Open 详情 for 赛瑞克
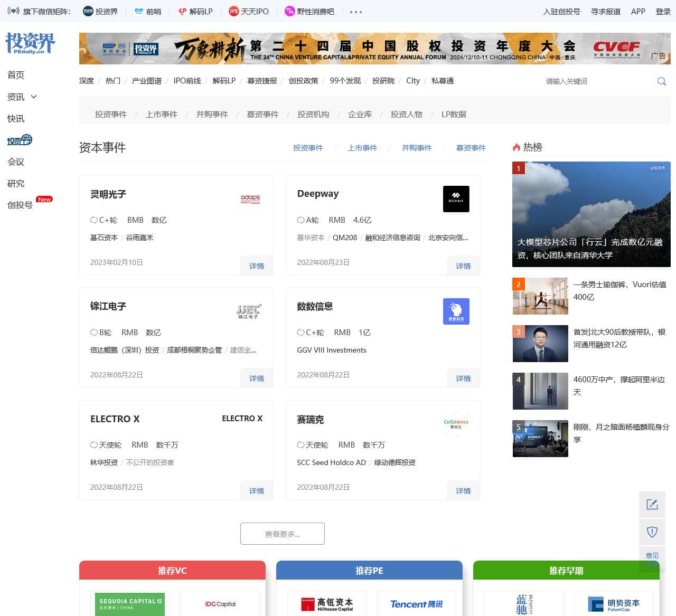The height and width of the screenshot is (616, 676). coord(463,490)
